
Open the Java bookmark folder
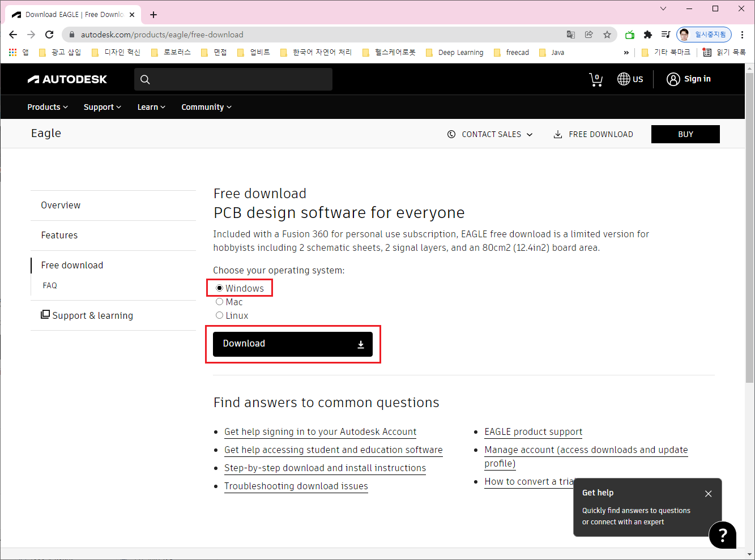(552, 52)
